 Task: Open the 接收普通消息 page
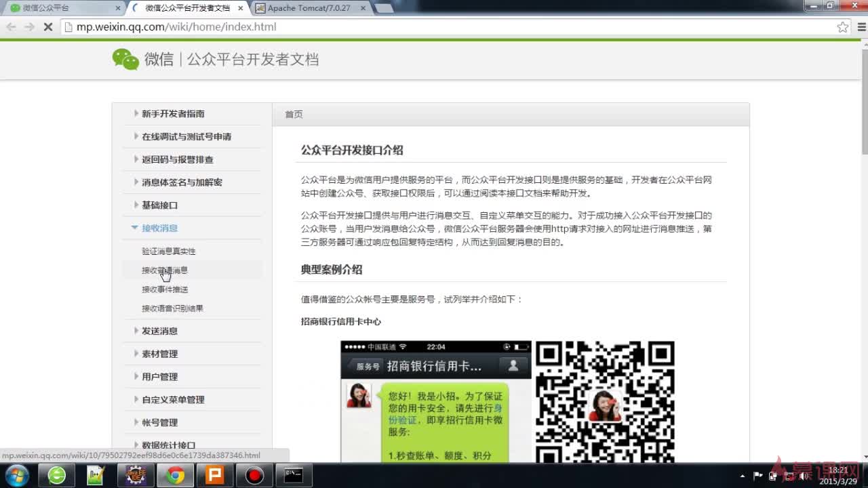click(165, 270)
